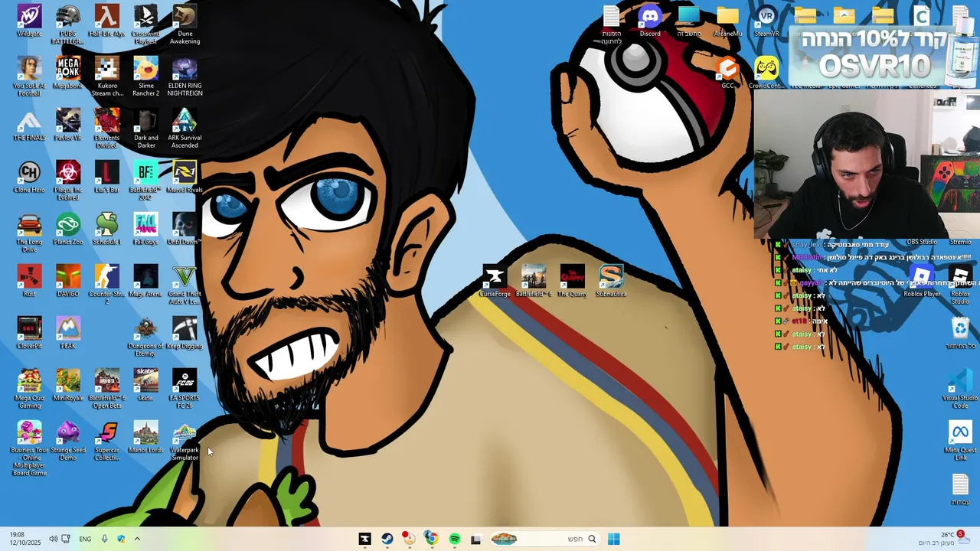
Task: Click the GCC desktop shortcut
Action: pos(728,73)
